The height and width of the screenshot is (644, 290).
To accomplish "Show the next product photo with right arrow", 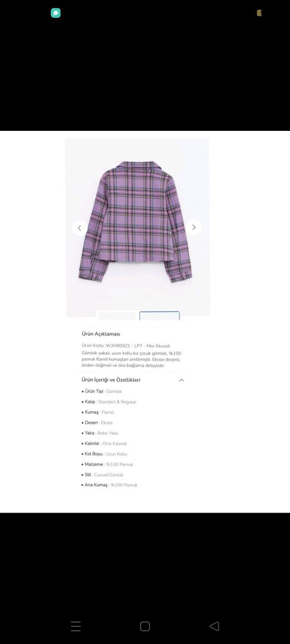I will 194,227.
